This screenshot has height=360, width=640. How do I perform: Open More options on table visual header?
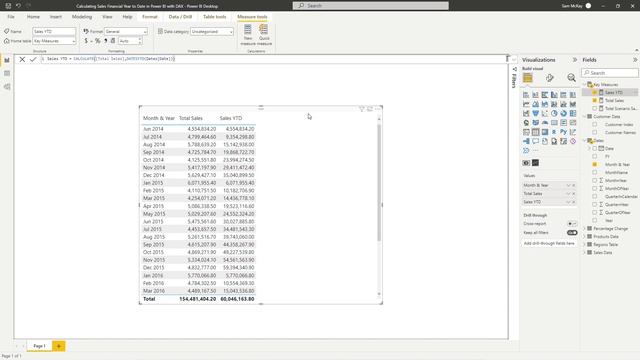coord(378,109)
